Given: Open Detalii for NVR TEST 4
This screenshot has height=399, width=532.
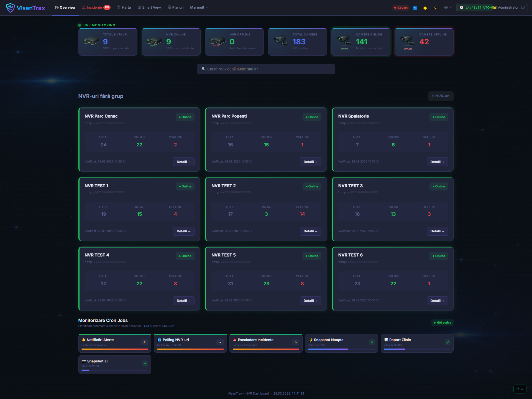Looking at the screenshot, I should (x=183, y=301).
